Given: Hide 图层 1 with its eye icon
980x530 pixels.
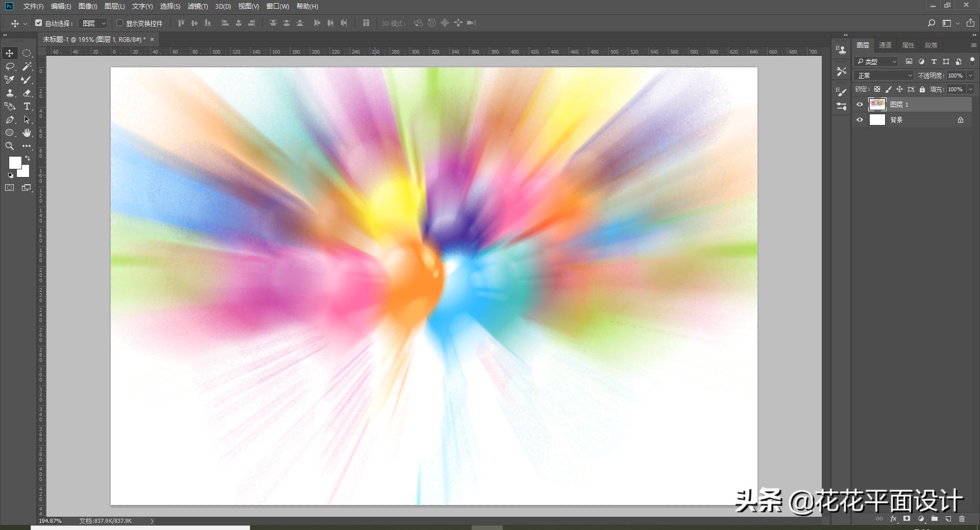Looking at the screenshot, I should 860,105.
